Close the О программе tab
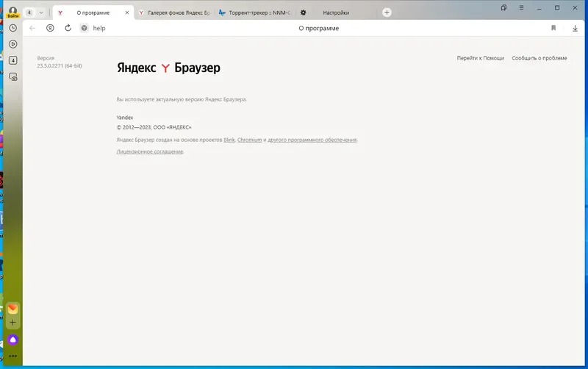588x369 pixels. (127, 12)
